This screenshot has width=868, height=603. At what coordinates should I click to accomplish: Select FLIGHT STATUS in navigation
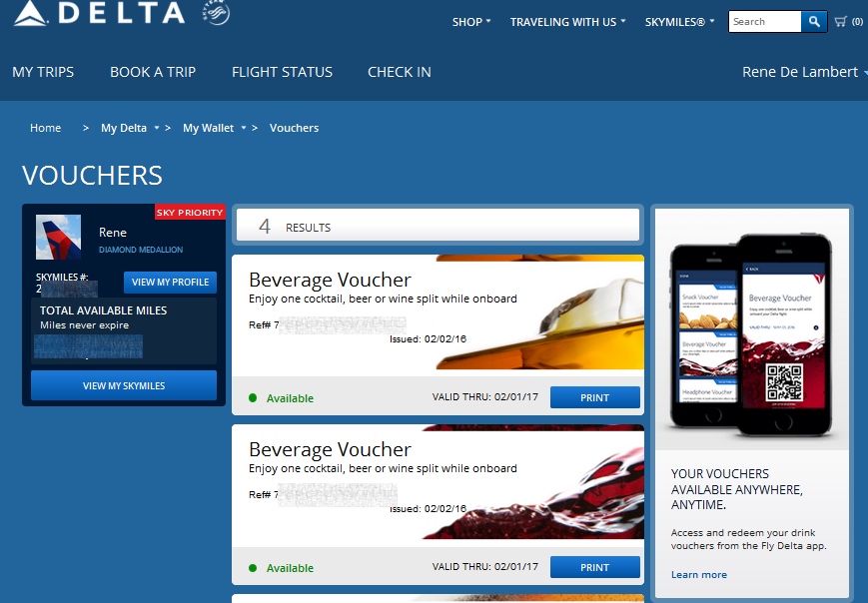(282, 72)
